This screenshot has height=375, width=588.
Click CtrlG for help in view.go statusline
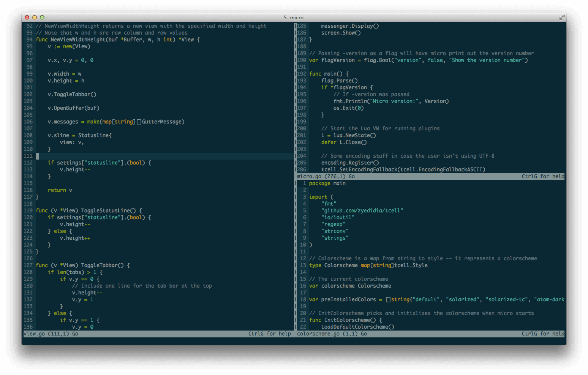270,334
